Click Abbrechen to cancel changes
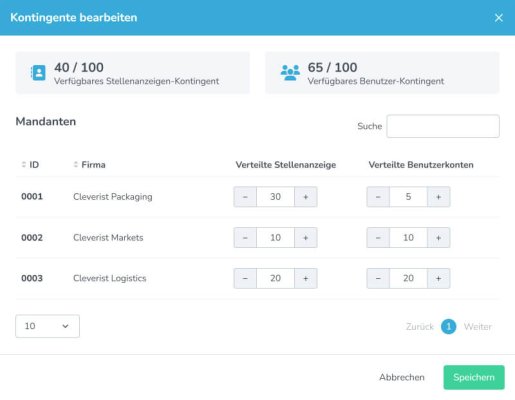 [402, 377]
